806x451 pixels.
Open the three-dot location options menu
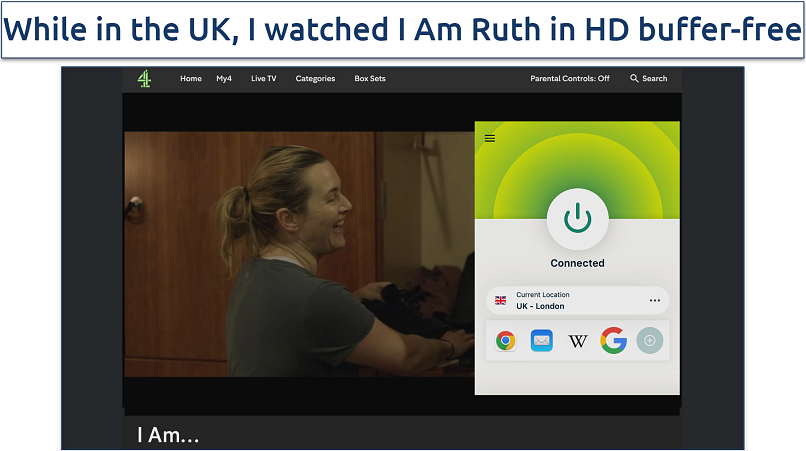pos(654,300)
